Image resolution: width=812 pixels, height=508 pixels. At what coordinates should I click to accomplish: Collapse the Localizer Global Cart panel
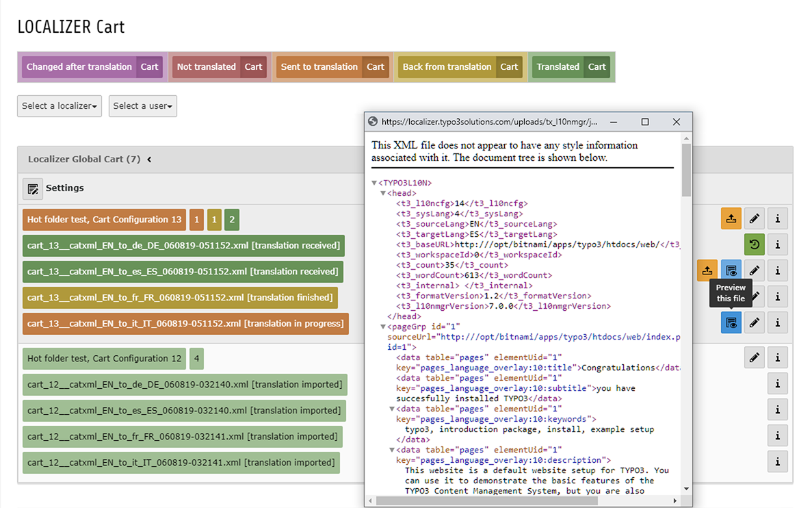click(149, 159)
